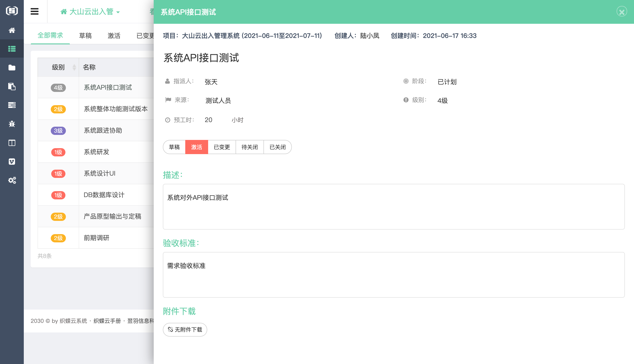Switch to the 草稿 tab
The height and width of the screenshot is (364, 634).
pos(85,36)
